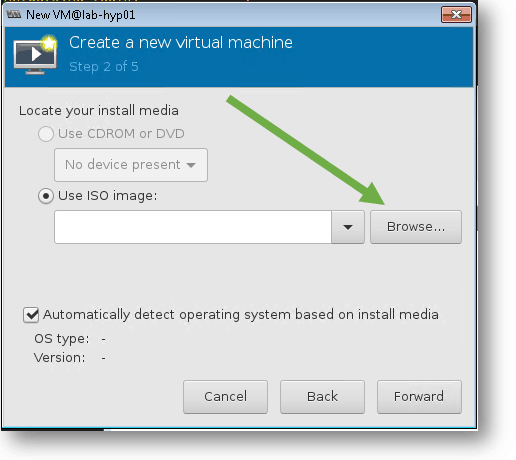The width and height of the screenshot is (516, 460).
Task: Click the Create a new virtual machine heading
Action: (181, 43)
